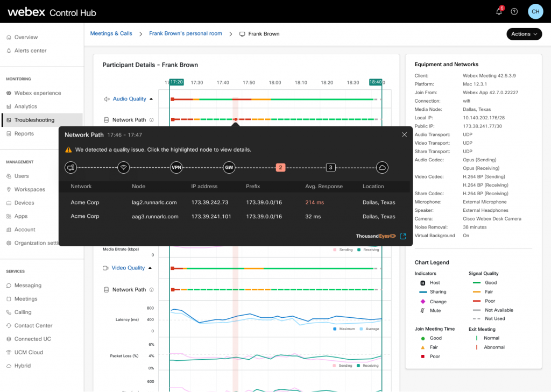The height and width of the screenshot is (392, 551).
Task: Select the Wi-Fi hop icon in Network Path
Action: [x=124, y=167]
